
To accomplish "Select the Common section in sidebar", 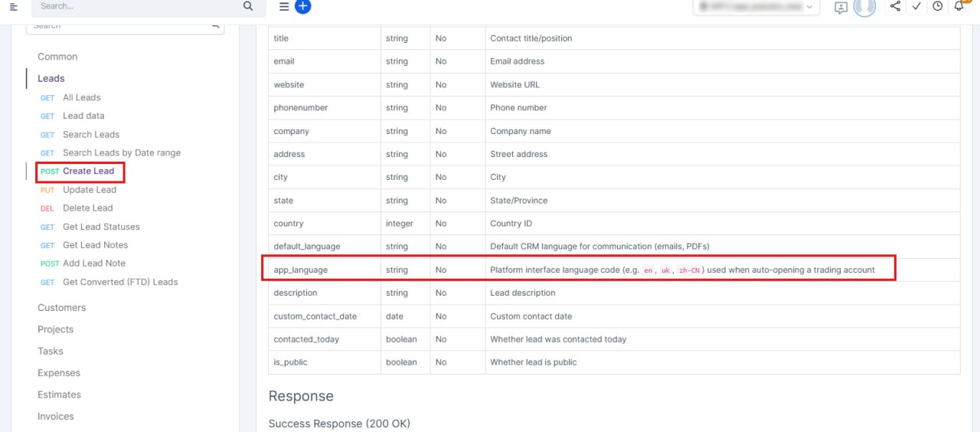I will pyautogui.click(x=57, y=57).
